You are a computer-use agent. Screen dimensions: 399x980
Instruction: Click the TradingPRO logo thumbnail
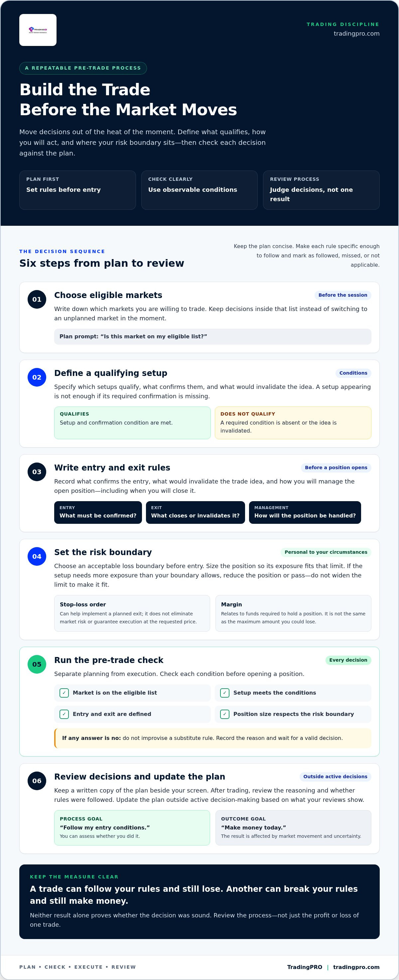(38, 30)
